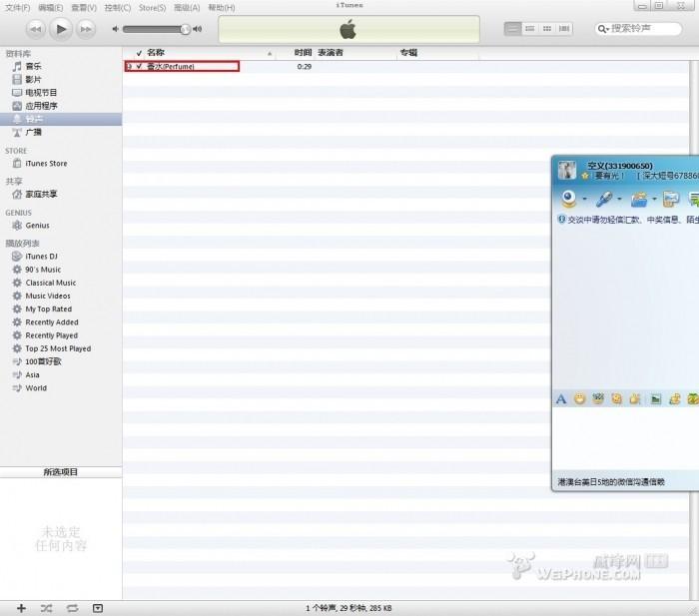Adjust the volume slider knob

[x=185, y=29]
